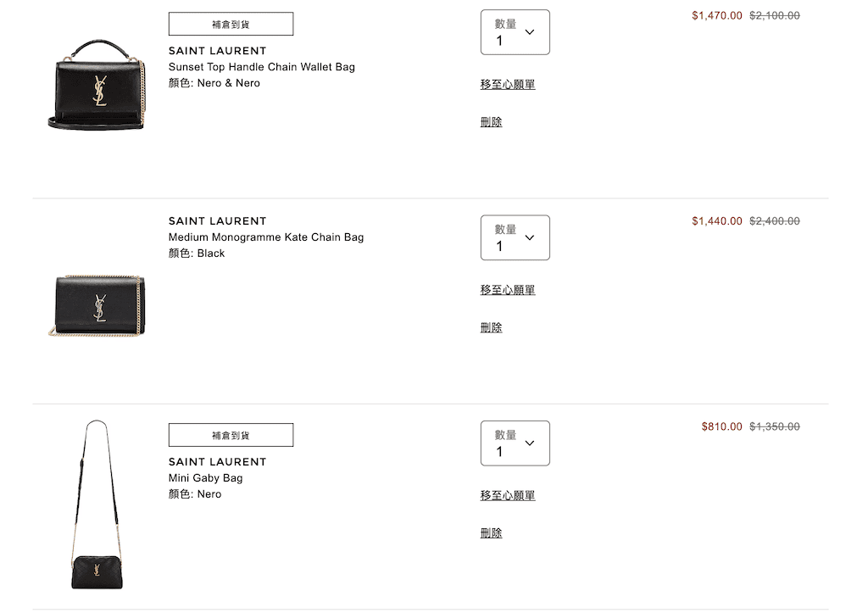Open Kate Chain Bag product image
This screenshot has height=613, width=868.
(x=97, y=306)
